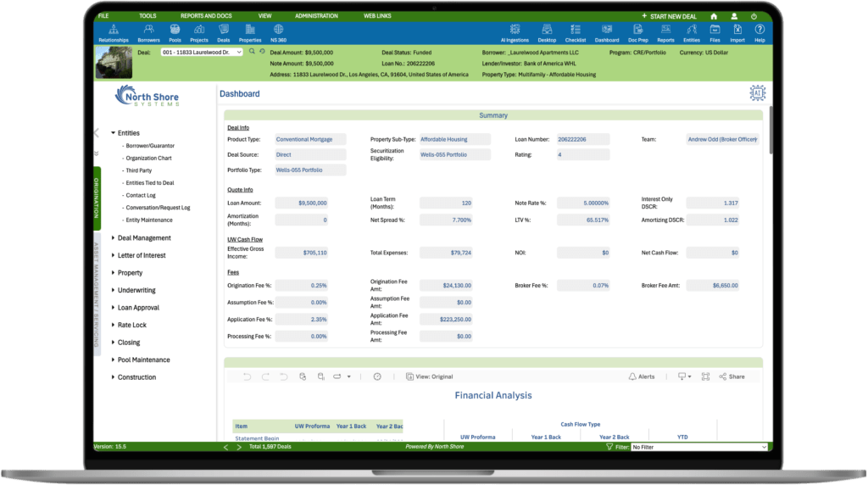Open Entity Maintenance tree item
Screen dimensions: 868x485
point(149,220)
